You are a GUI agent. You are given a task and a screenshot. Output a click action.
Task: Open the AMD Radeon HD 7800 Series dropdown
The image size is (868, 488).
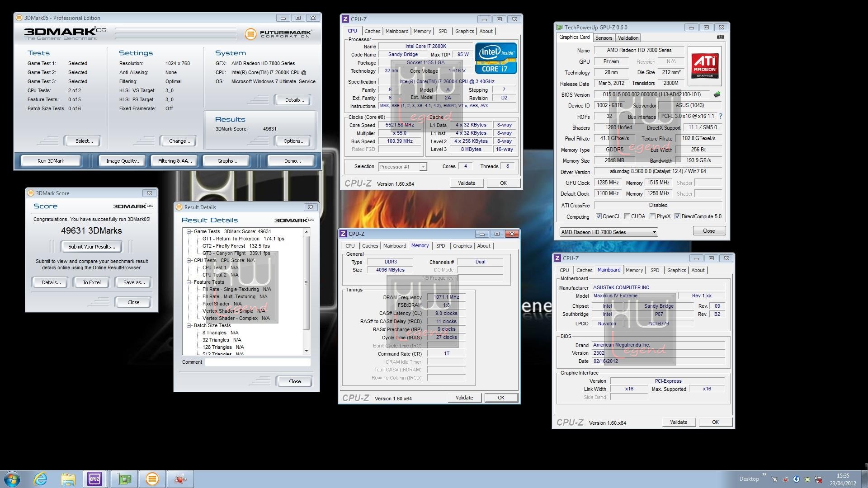click(x=609, y=232)
